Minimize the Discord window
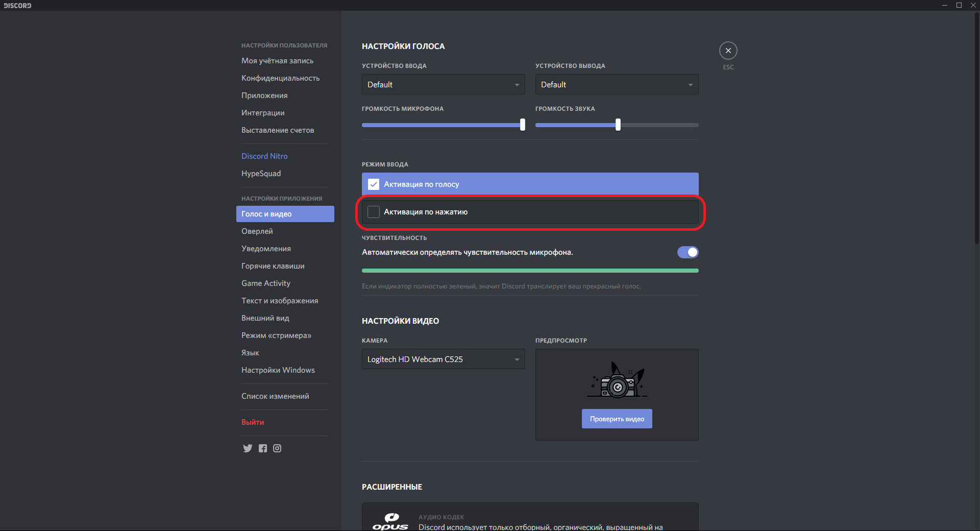The width and height of the screenshot is (980, 531). (x=945, y=5)
